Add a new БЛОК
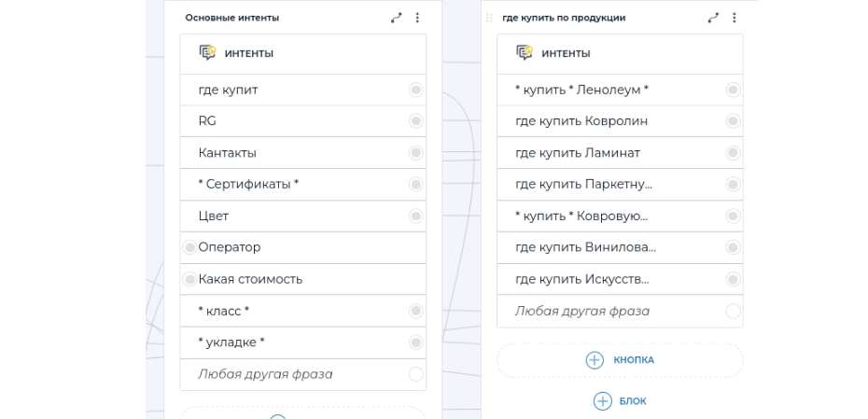 point(621,401)
